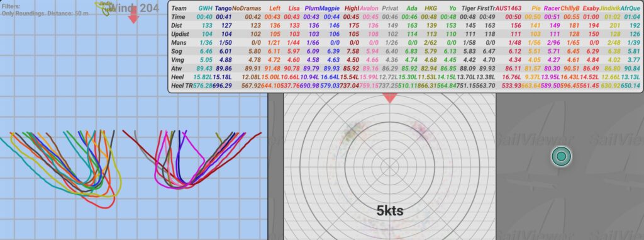Click the 5kts speed ring label

click(x=390, y=211)
